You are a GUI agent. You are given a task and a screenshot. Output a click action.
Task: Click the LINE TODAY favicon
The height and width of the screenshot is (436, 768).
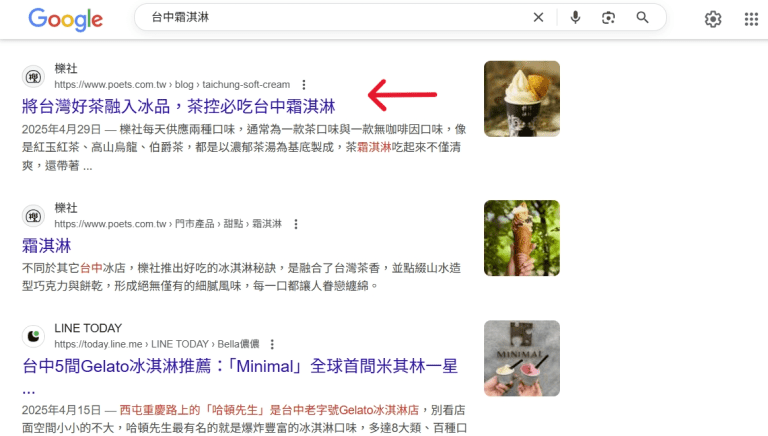(x=33, y=336)
